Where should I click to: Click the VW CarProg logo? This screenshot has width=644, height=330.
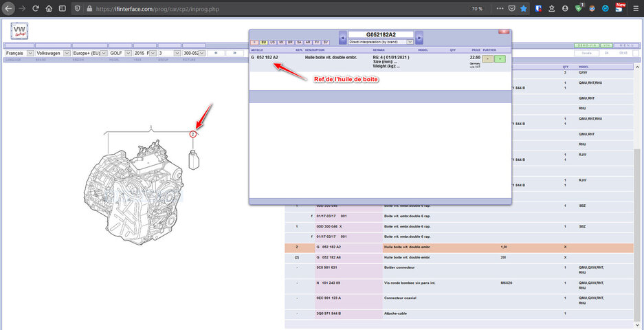(x=19, y=31)
